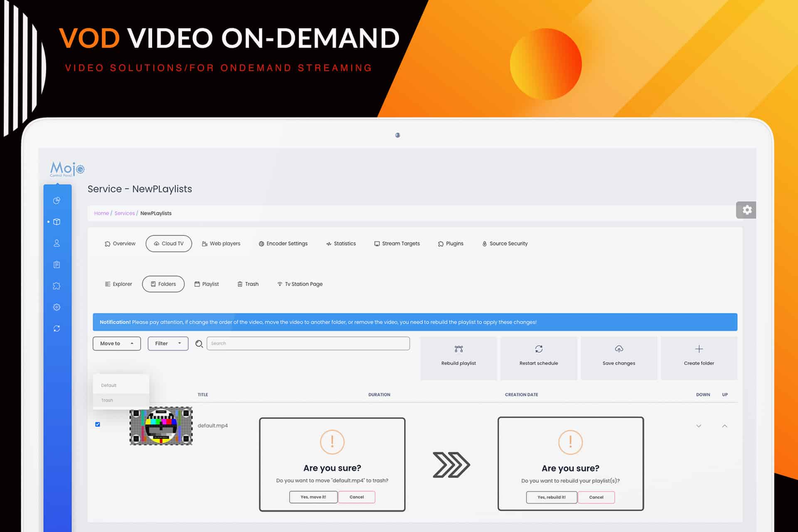This screenshot has width=798, height=532.
Task: Click NewPLaylists breadcrumb text
Action: pyautogui.click(x=156, y=213)
